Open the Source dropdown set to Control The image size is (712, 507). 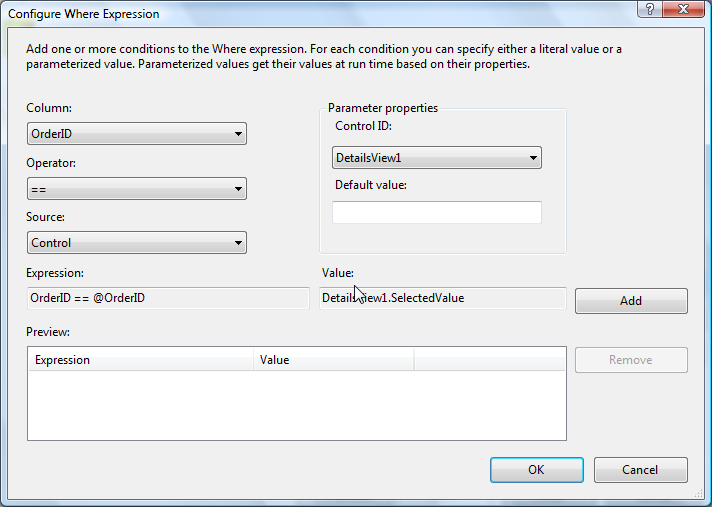pos(137,242)
